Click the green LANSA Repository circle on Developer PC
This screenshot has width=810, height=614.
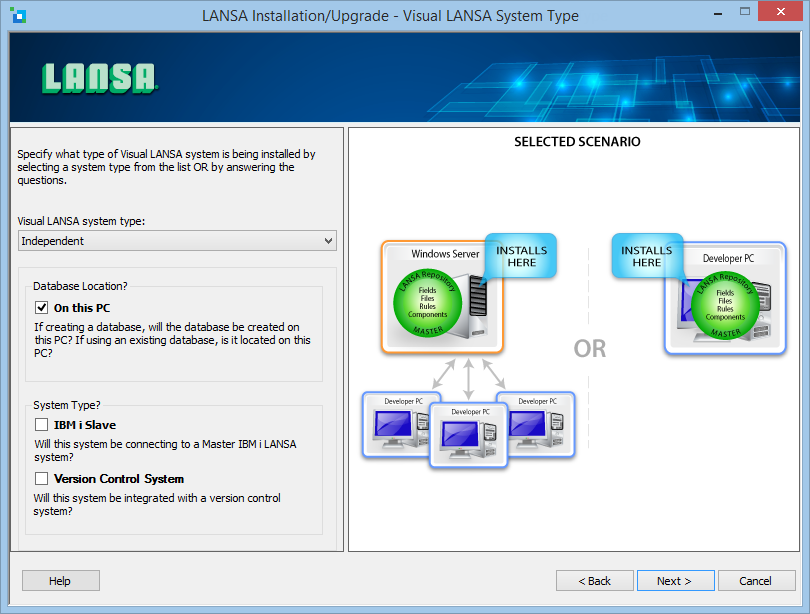725,306
